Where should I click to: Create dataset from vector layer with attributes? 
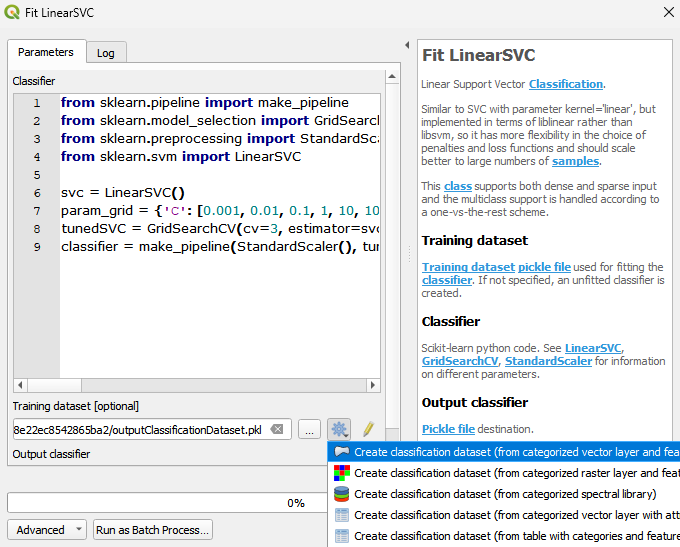pyautogui.click(x=504, y=515)
